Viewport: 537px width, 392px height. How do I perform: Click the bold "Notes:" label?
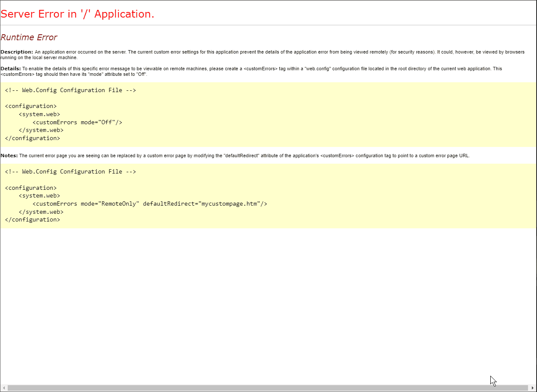pos(9,156)
